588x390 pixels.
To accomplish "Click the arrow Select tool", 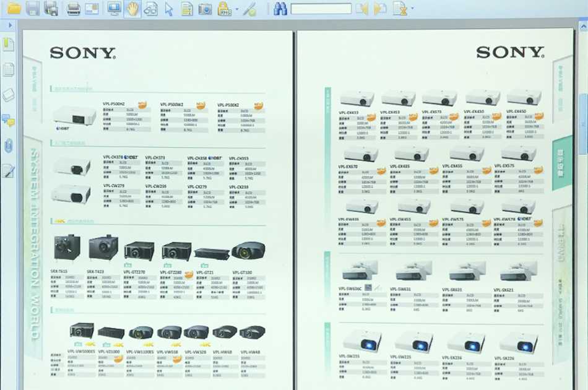I will pyautogui.click(x=168, y=9).
